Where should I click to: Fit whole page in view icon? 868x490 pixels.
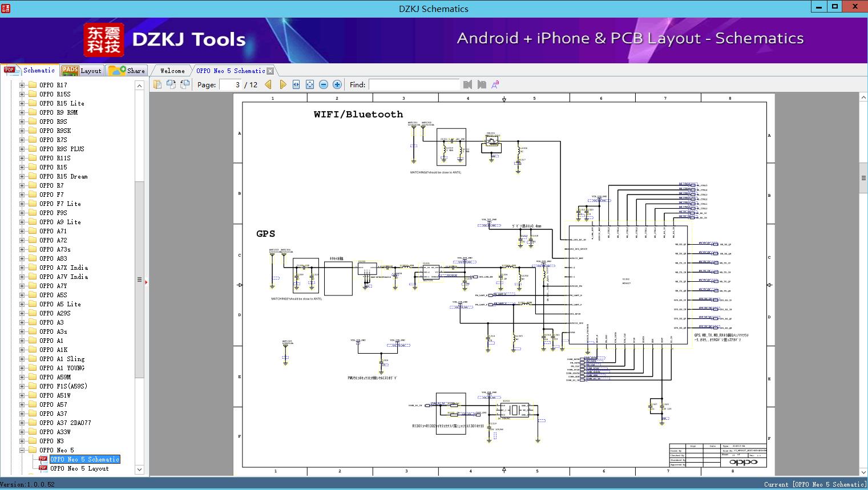tap(310, 84)
